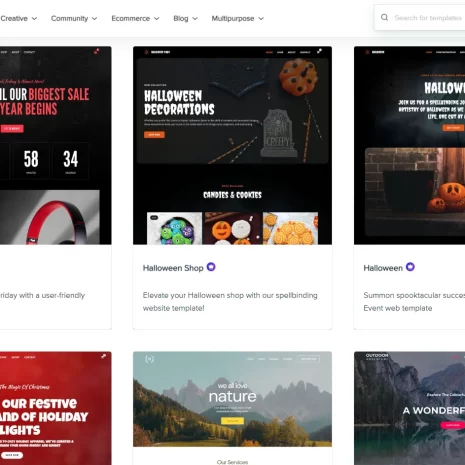Click the orange swirl cookies product image

pyautogui.click(x=290, y=228)
